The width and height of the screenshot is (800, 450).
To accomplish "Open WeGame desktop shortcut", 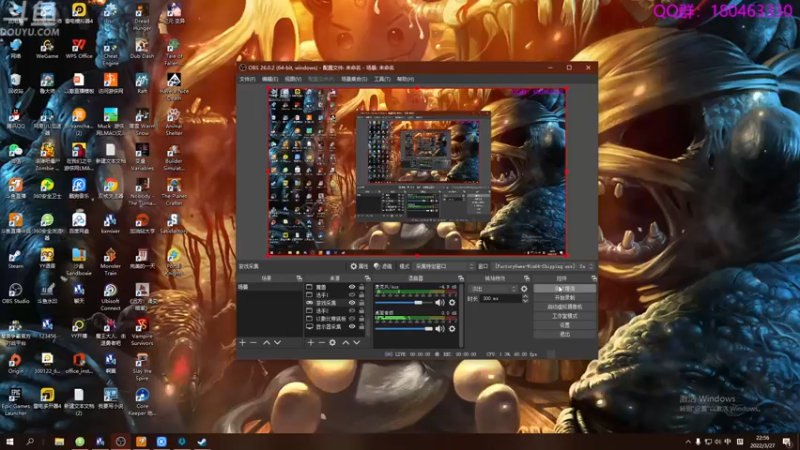I will tap(47, 49).
